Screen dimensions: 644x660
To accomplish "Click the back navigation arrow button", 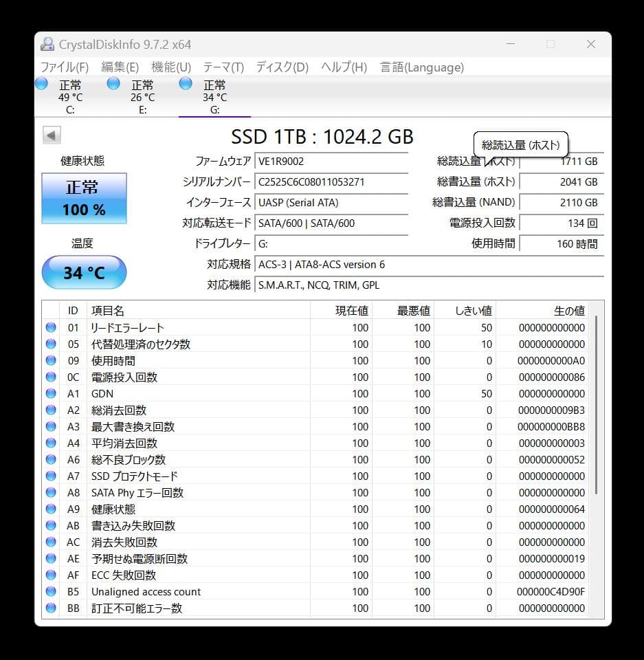I will tap(52, 135).
